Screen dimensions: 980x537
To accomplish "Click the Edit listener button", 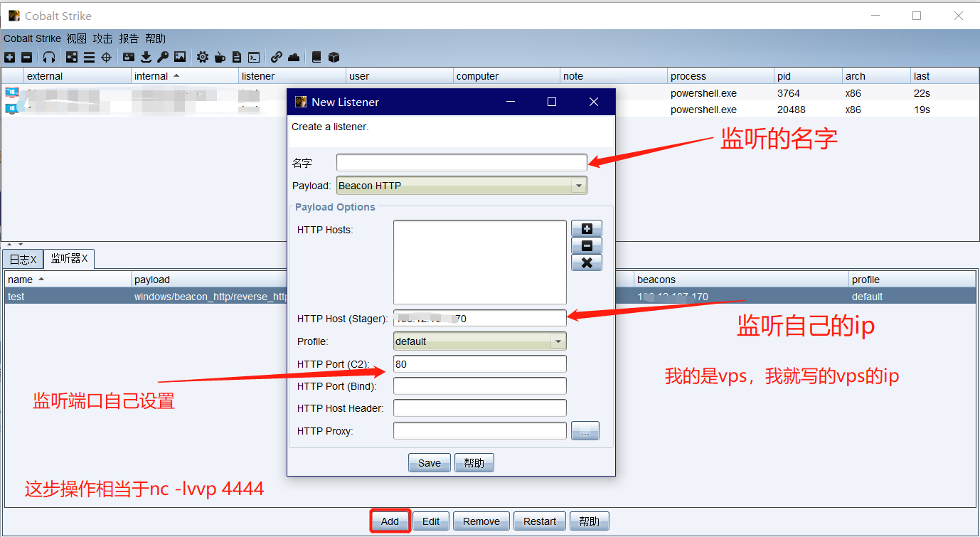I will [x=431, y=521].
